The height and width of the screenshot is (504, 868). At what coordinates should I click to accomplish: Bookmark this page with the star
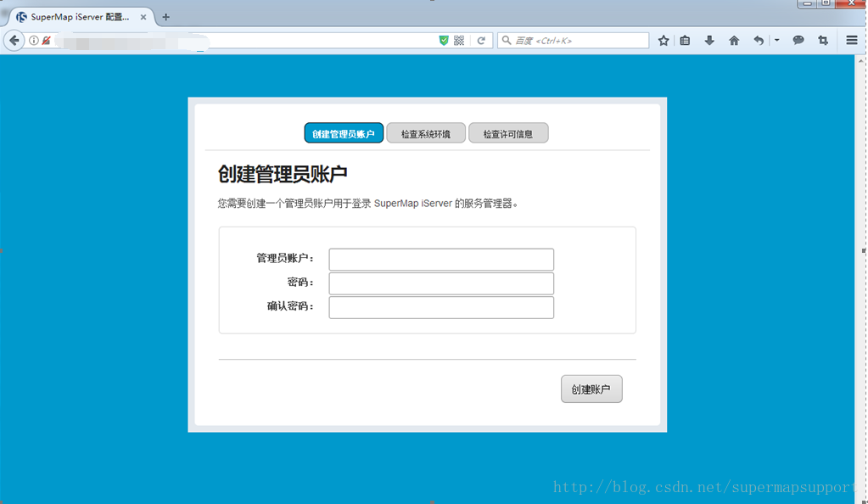click(x=664, y=41)
